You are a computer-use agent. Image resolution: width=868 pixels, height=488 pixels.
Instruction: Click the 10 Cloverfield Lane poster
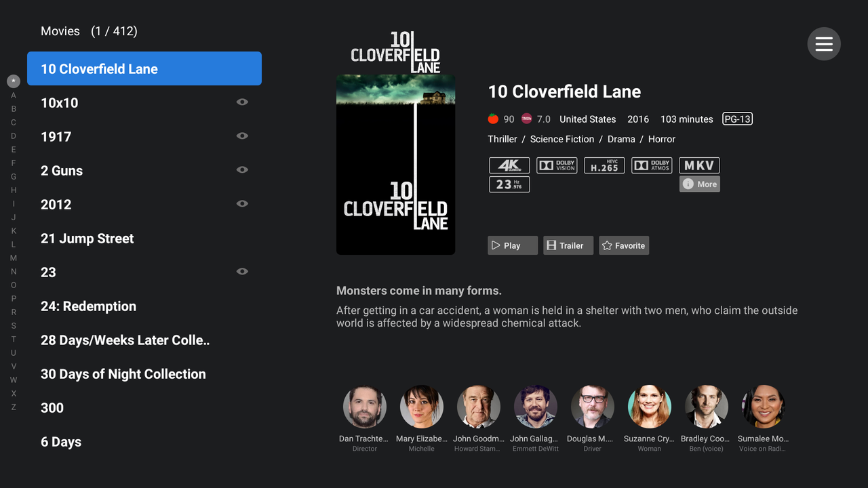pos(396,165)
